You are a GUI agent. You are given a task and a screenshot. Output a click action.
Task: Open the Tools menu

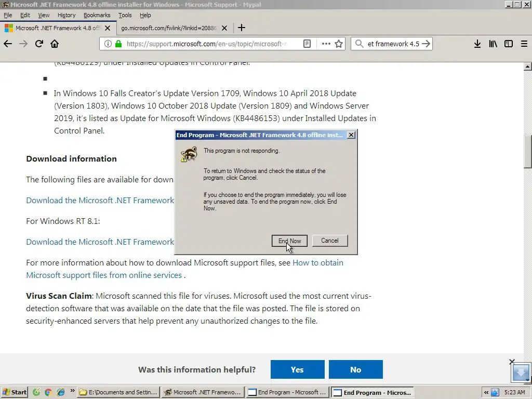tap(125, 15)
